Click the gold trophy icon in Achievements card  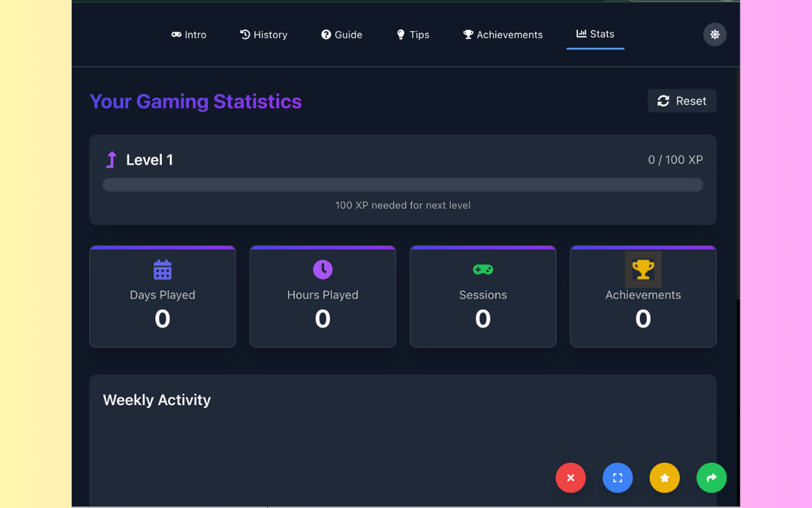click(x=643, y=269)
